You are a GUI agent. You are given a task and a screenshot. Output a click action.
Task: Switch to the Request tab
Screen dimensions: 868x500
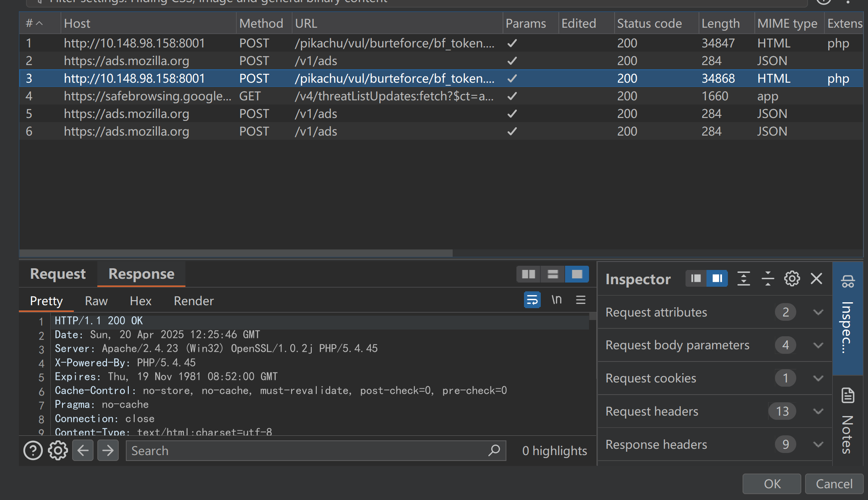(58, 274)
